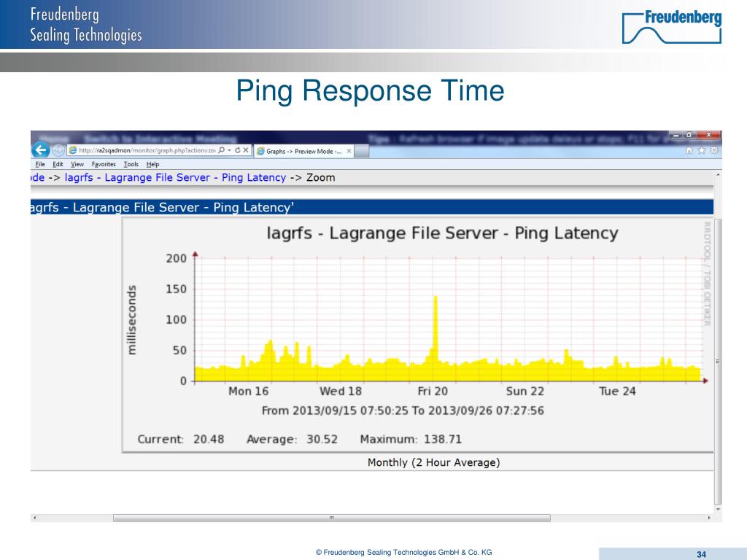The height and width of the screenshot is (560, 747).
Task: Open the Tools menu
Action: 130,164
